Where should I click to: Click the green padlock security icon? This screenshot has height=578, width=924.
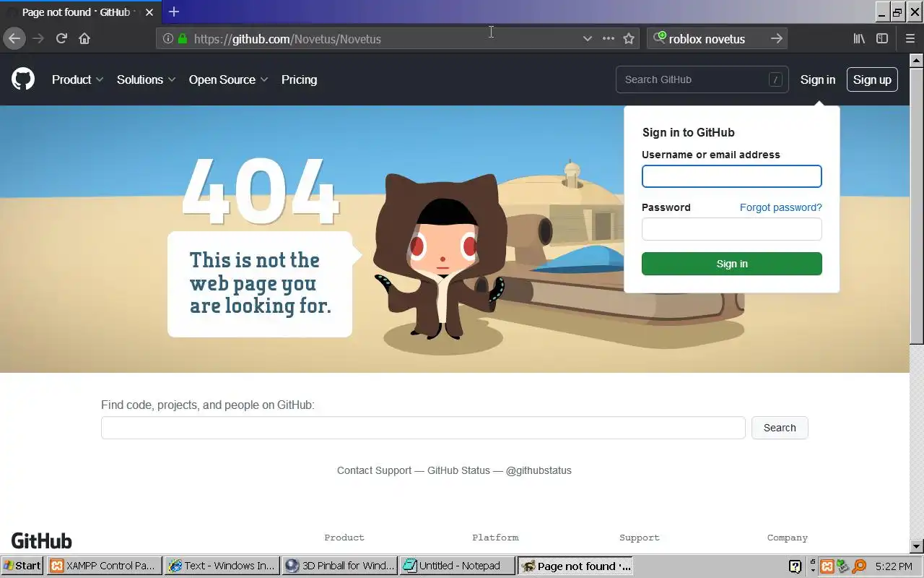coord(182,38)
